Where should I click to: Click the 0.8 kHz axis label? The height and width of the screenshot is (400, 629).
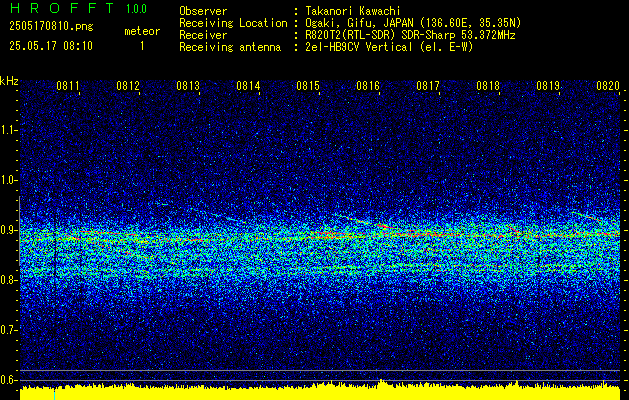[8, 280]
